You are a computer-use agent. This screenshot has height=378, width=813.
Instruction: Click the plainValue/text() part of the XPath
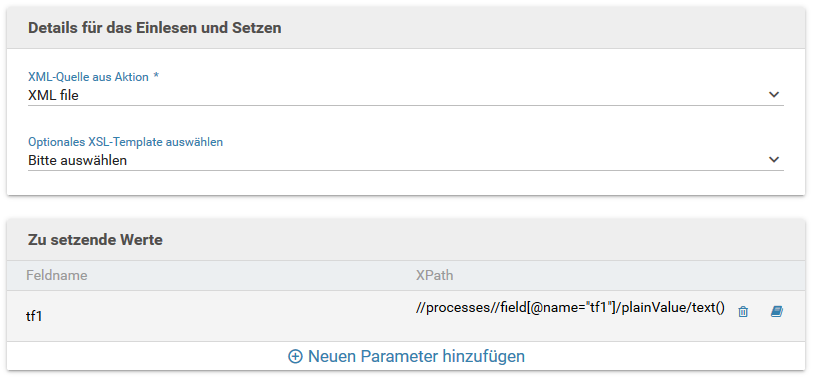pyautogui.click(x=673, y=308)
